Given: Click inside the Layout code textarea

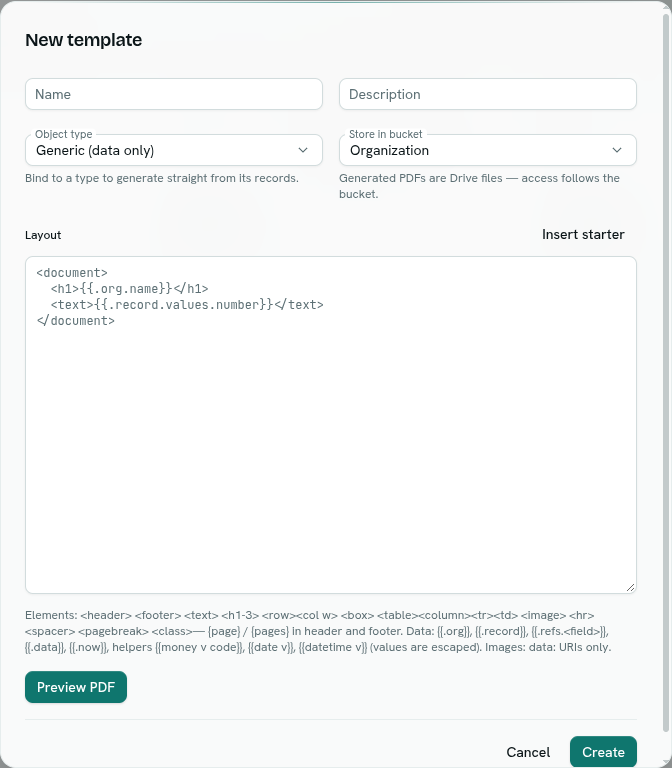Looking at the screenshot, I should click(x=331, y=425).
